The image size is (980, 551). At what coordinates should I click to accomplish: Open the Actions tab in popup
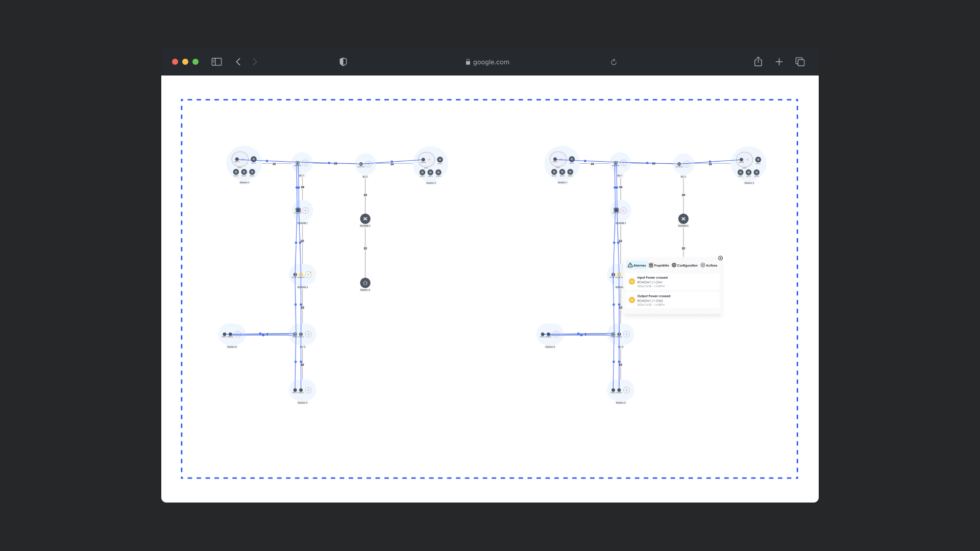point(709,265)
